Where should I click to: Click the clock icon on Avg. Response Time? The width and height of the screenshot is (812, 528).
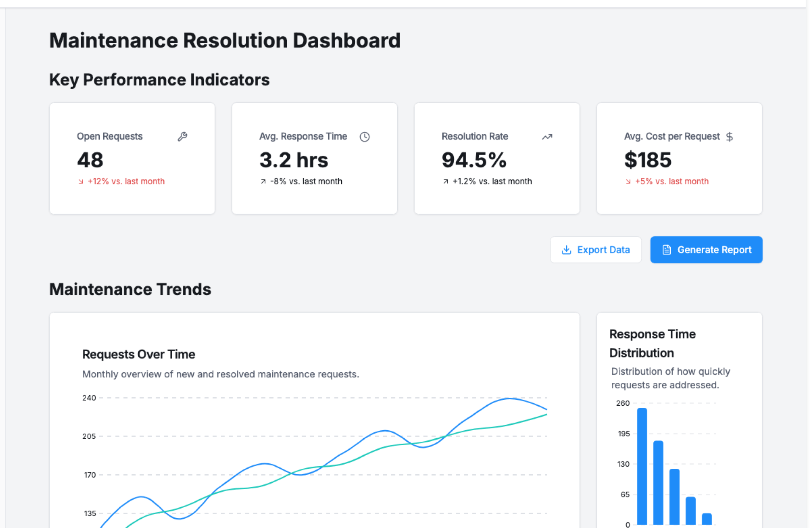click(x=365, y=137)
